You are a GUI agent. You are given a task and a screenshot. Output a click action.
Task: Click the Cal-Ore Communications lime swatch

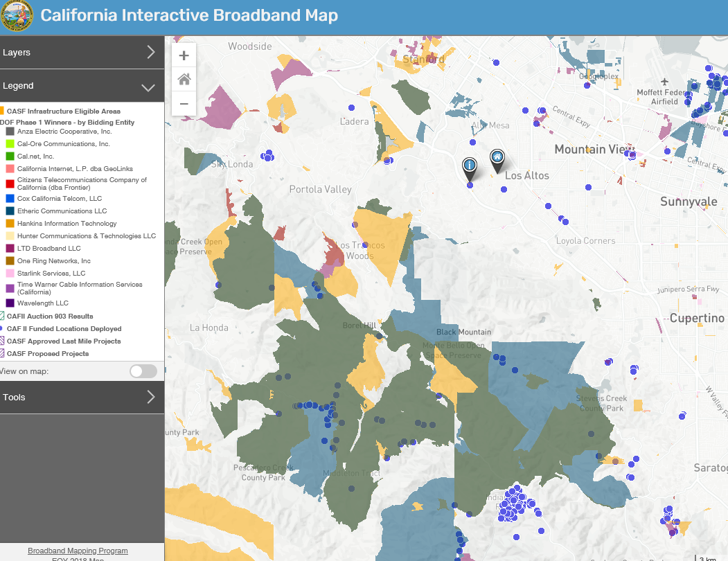[x=10, y=144]
